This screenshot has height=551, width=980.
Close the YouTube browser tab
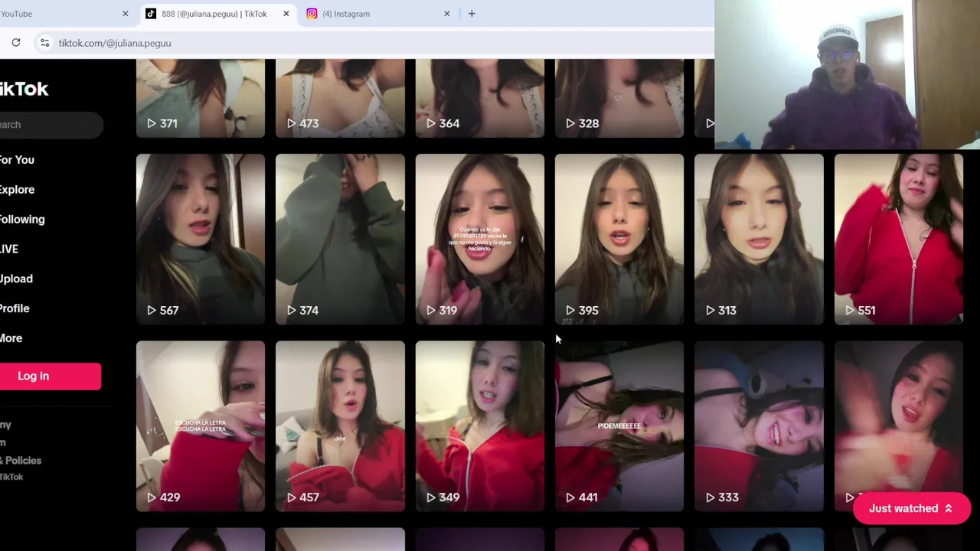[126, 14]
